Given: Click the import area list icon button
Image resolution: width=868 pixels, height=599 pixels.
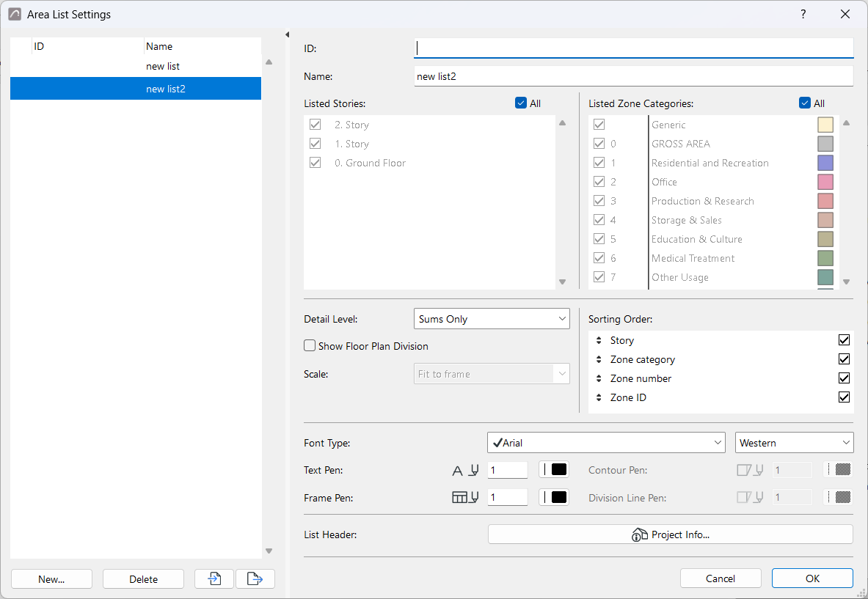Looking at the screenshot, I should pos(214,578).
